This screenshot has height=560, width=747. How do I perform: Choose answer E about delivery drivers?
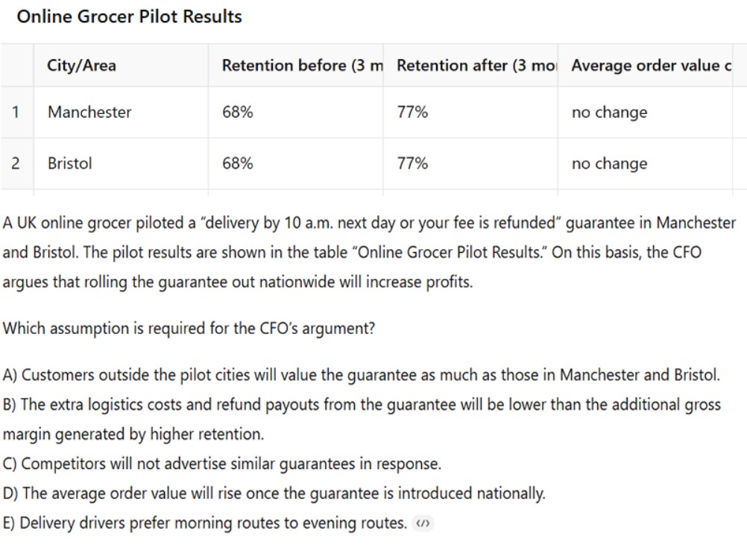click(x=205, y=523)
